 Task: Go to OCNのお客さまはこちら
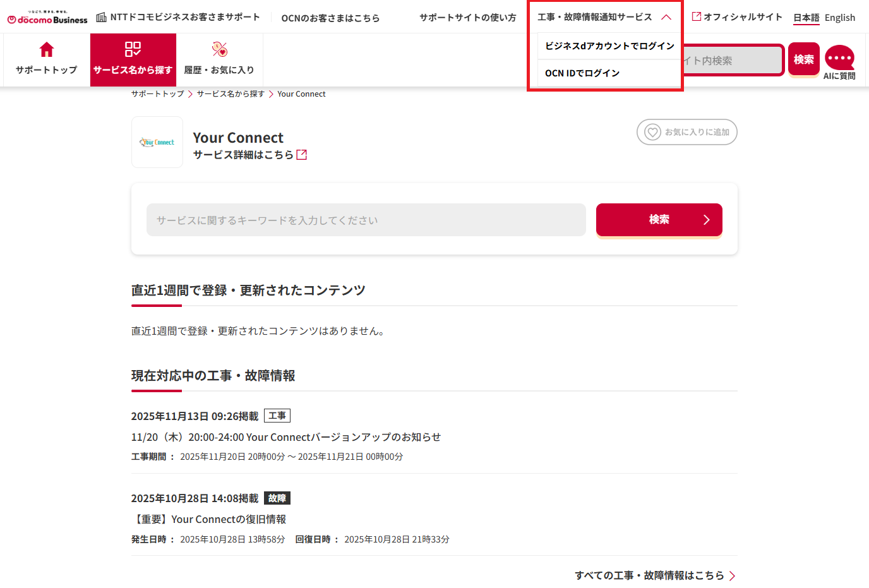[330, 18]
